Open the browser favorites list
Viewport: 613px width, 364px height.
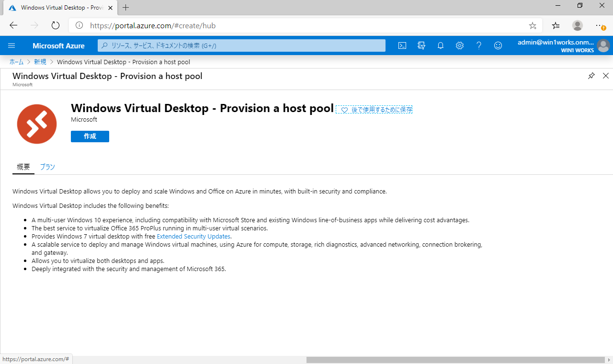coord(556,25)
